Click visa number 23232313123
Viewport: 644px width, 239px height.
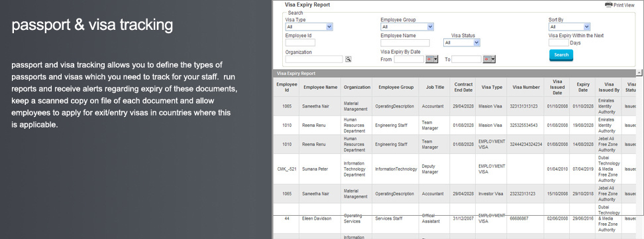point(522,194)
